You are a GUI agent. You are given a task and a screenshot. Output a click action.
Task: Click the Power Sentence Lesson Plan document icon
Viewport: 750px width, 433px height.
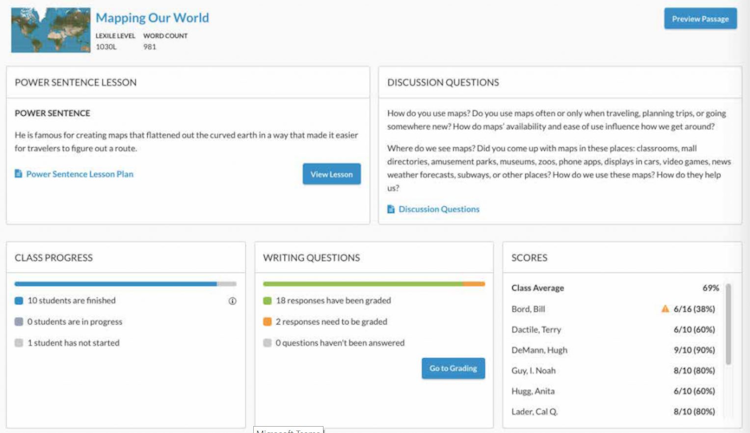pyautogui.click(x=18, y=174)
